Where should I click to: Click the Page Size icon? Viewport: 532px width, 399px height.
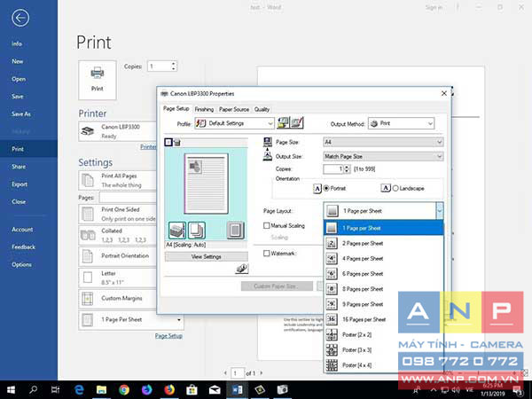(x=268, y=142)
